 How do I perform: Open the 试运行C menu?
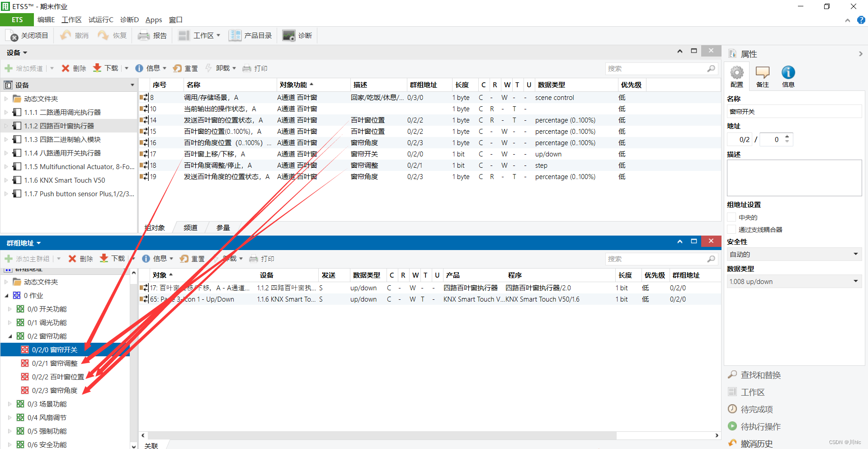coord(101,20)
